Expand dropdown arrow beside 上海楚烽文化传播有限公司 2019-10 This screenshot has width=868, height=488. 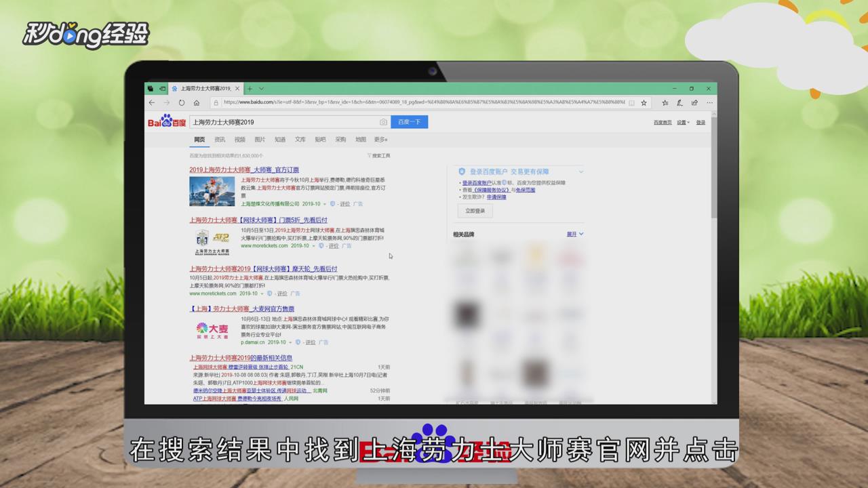[x=324, y=204]
